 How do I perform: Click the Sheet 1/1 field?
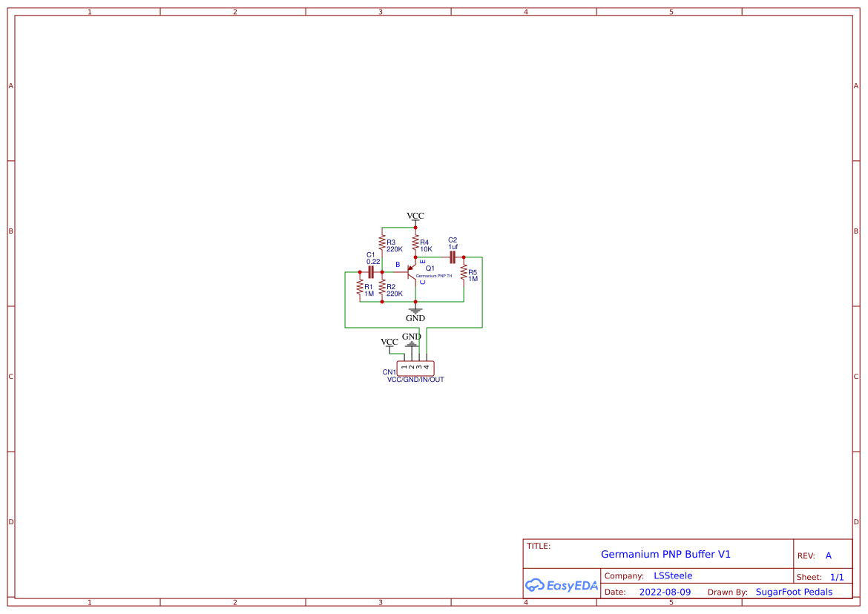[x=837, y=577]
